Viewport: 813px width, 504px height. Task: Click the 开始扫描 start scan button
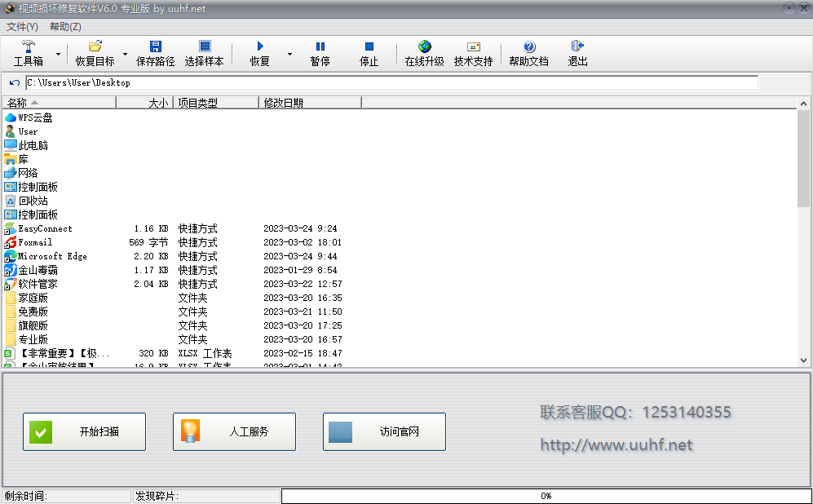coord(85,432)
